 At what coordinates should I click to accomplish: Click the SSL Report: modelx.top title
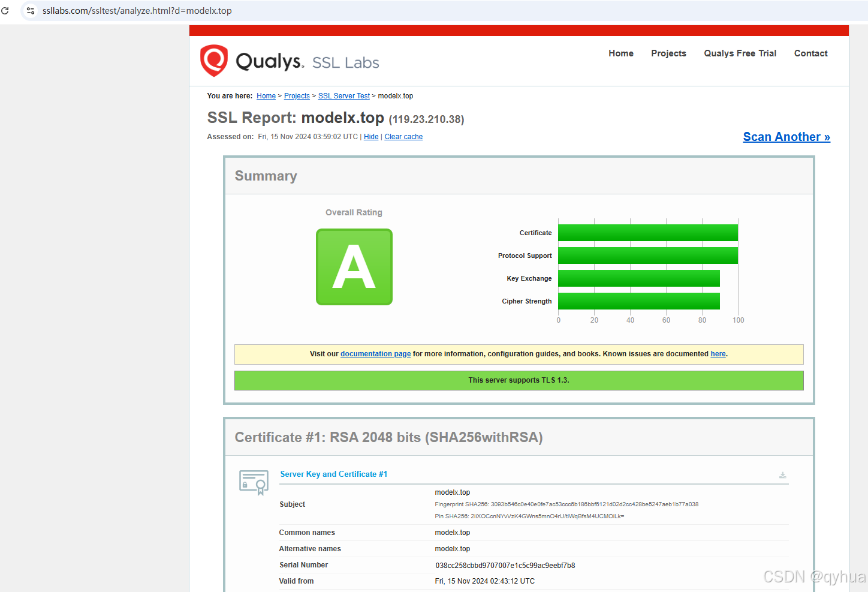296,118
